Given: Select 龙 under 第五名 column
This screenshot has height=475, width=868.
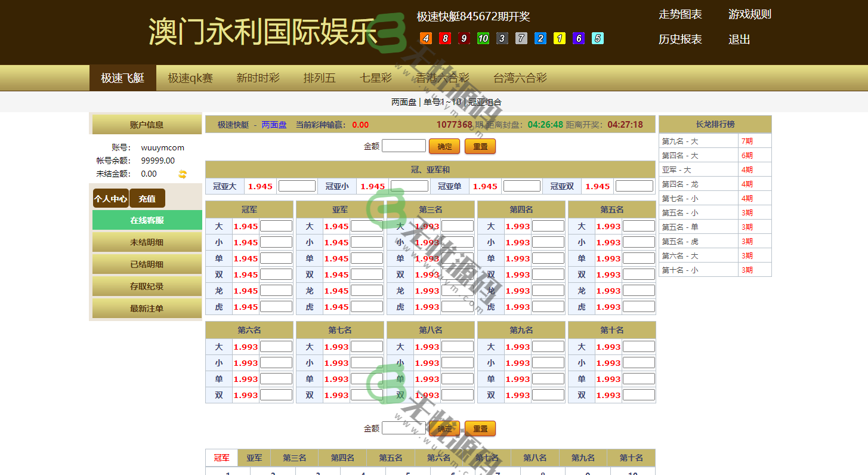Looking at the screenshot, I should [581, 290].
